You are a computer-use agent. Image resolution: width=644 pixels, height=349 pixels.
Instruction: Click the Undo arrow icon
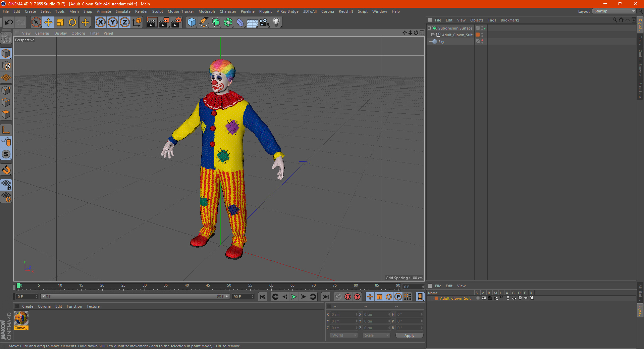(x=9, y=22)
